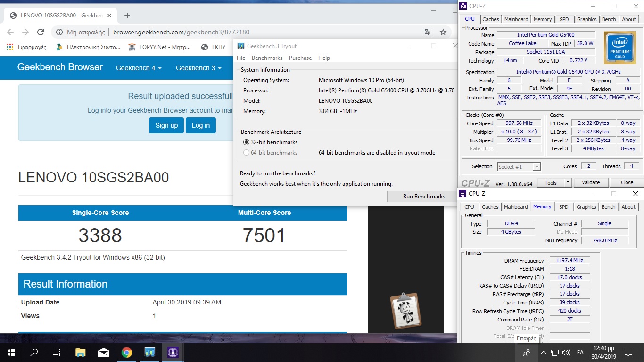Click the multi-core score 7501
This screenshot has width=644, height=362.
tap(264, 235)
